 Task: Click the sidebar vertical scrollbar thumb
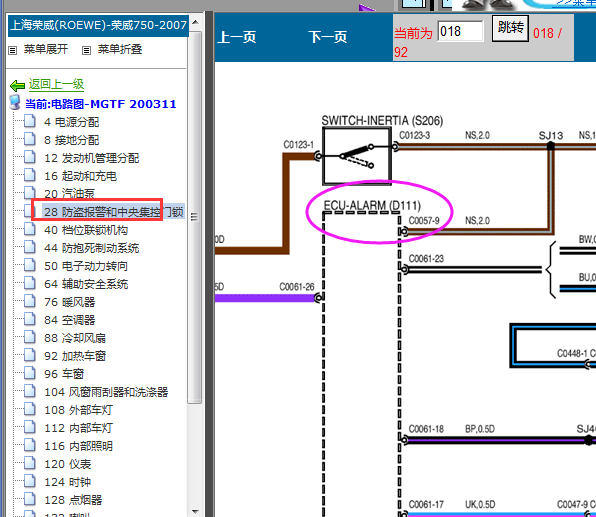pyautogui.click(x=195, y=217)
